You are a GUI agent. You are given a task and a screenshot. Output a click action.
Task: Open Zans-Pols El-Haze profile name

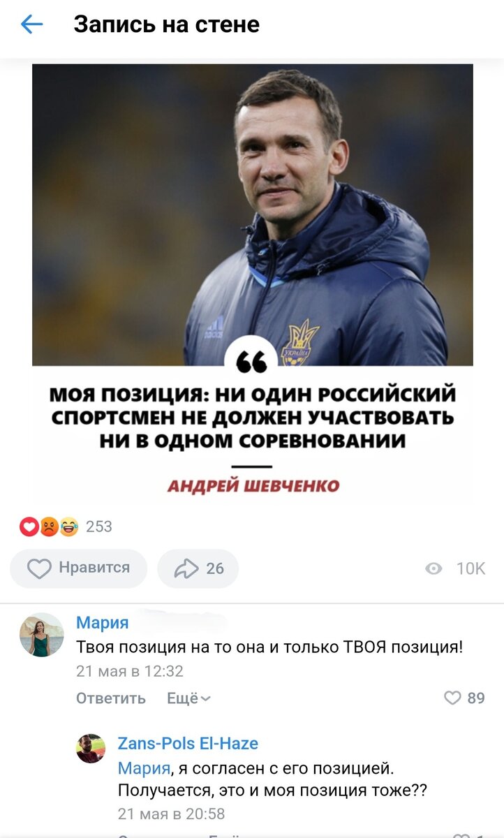tap(188, 743)
